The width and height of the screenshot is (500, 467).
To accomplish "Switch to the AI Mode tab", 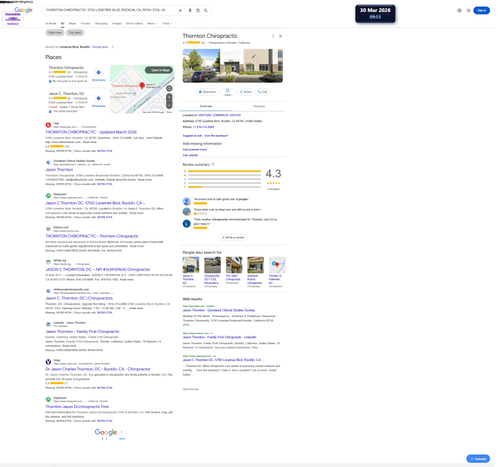I will coord(51,23).
